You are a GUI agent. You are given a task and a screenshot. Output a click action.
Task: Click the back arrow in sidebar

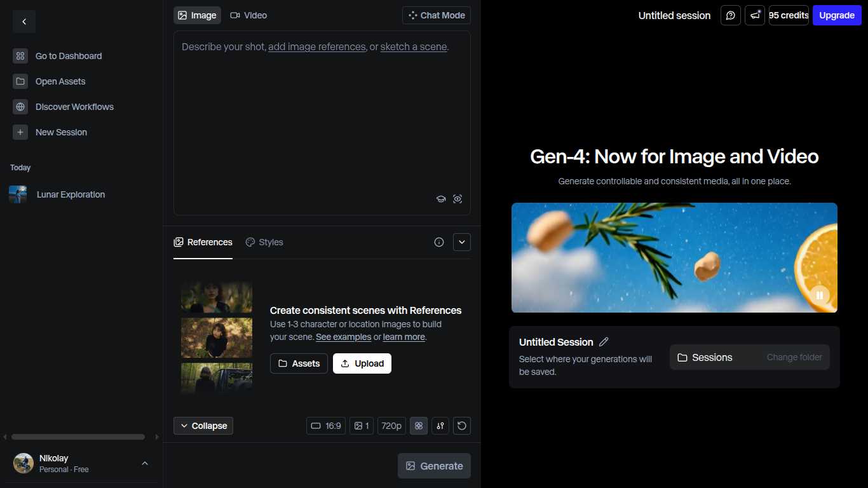point(24,22)
